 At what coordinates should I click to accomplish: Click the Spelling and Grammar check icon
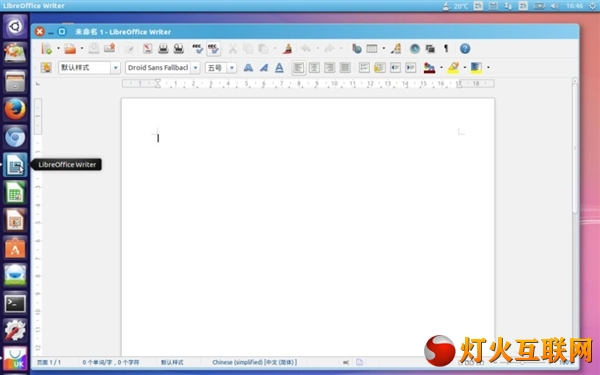pyautogui.click(x=197, y=49)
